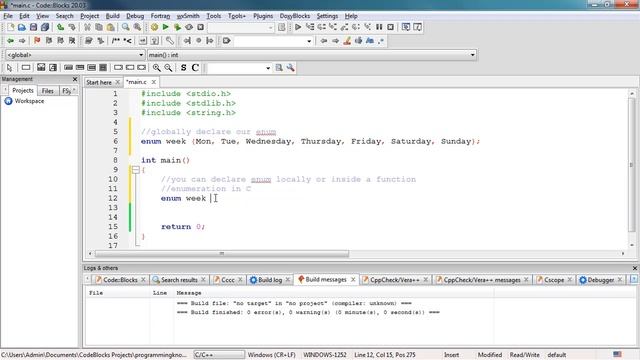Click the editor horizontal scrollbar thumb
Image resolution: width=640 pixels, height=360 pixels.
222,253
